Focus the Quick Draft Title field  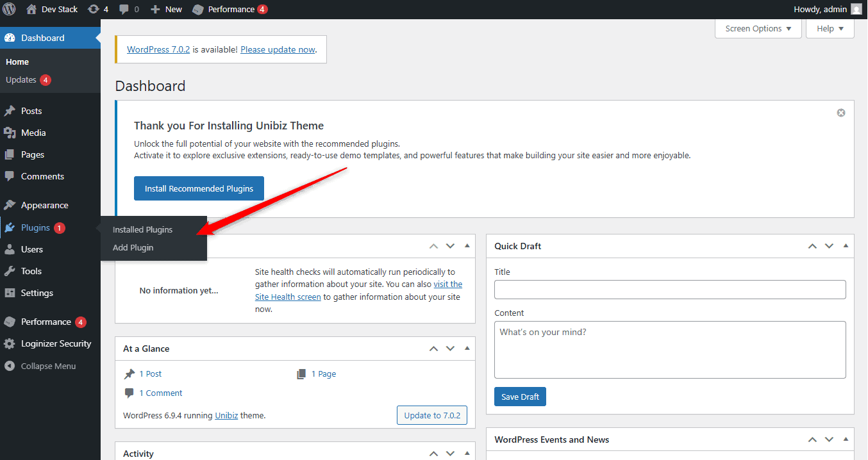click(x=670, y=290)
